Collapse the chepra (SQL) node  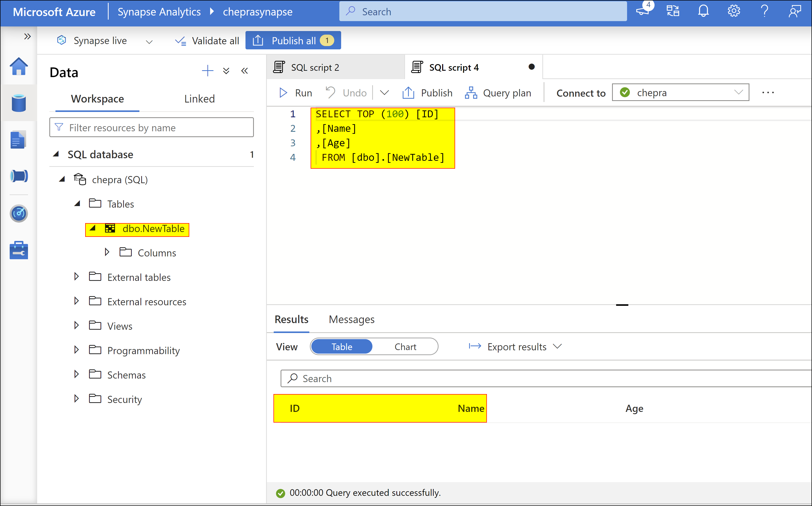click(x=62, y=179)
